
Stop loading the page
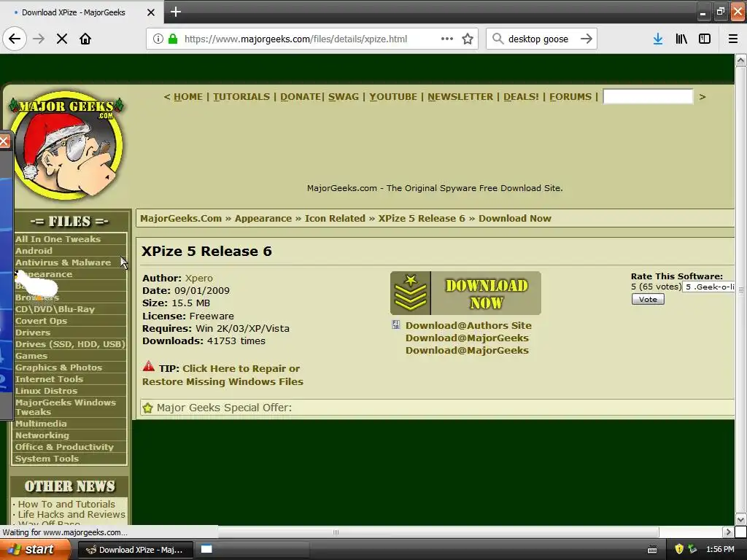pyautogui.click(x=61, y=39)
